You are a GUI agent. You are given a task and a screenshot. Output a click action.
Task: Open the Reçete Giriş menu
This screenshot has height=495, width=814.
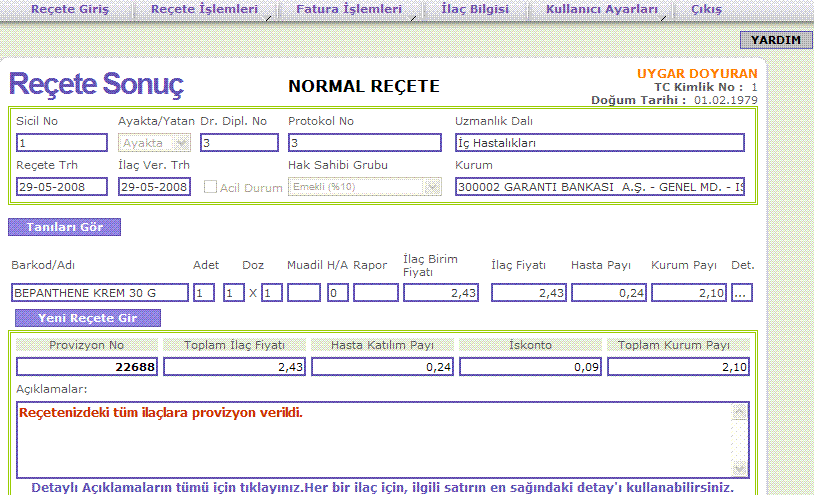point(69,10)
